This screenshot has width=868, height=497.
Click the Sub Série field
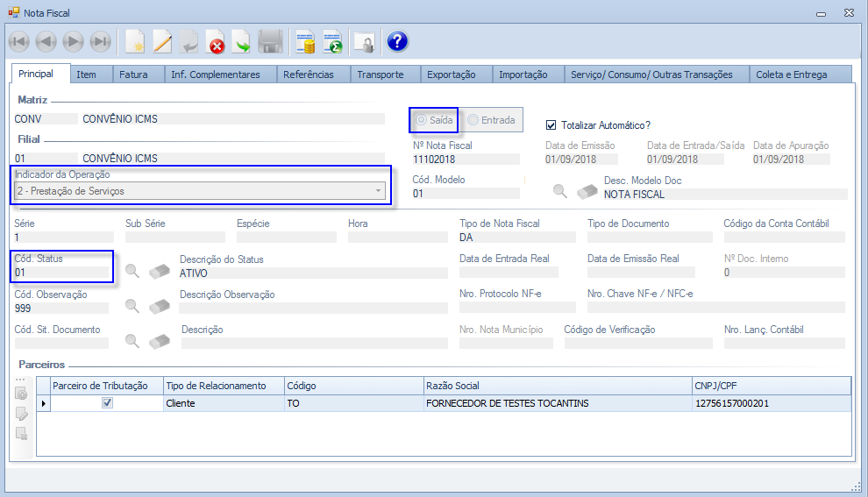point(175,238)
